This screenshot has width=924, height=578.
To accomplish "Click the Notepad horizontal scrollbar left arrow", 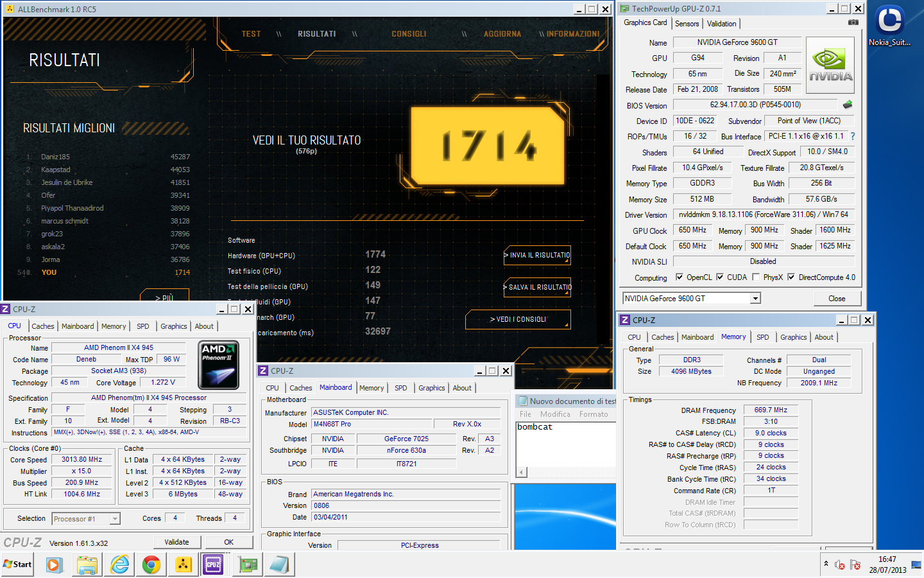I will 522,472.
